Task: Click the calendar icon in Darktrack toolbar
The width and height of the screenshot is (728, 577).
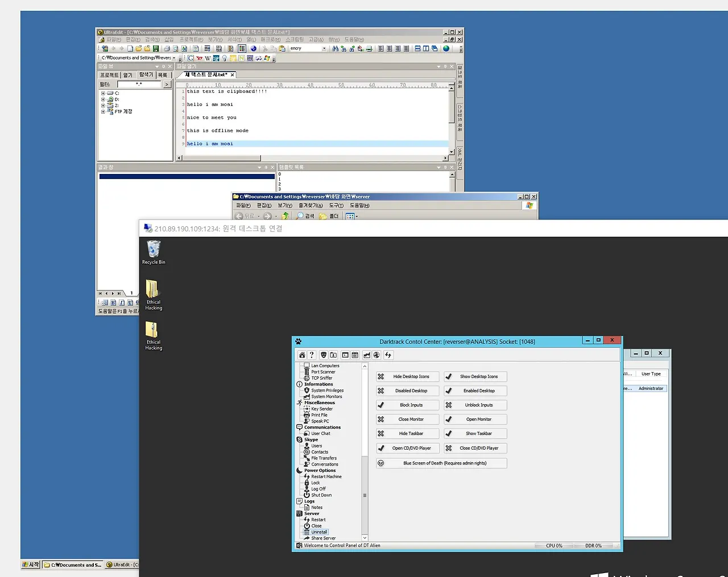Action: pos(355,355)
